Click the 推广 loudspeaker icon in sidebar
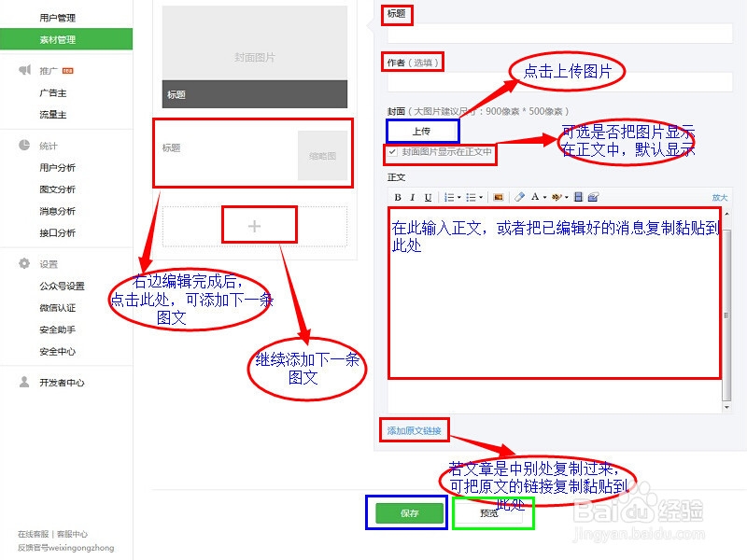 coord(23,70)
